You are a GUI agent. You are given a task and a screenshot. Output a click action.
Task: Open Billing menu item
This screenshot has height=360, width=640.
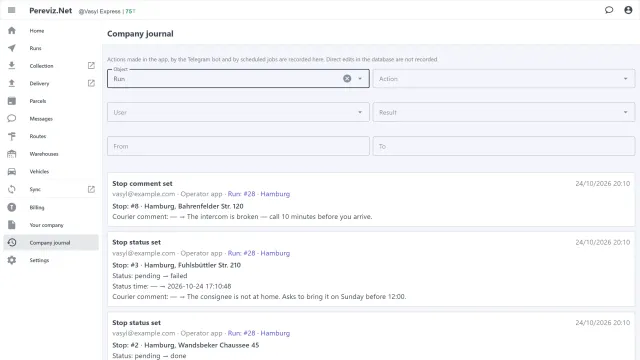[51, 207]
